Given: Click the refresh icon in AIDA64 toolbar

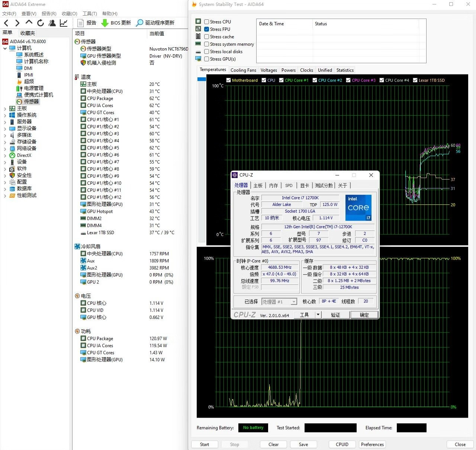Looking at the screenshot, I should [41, 23].
